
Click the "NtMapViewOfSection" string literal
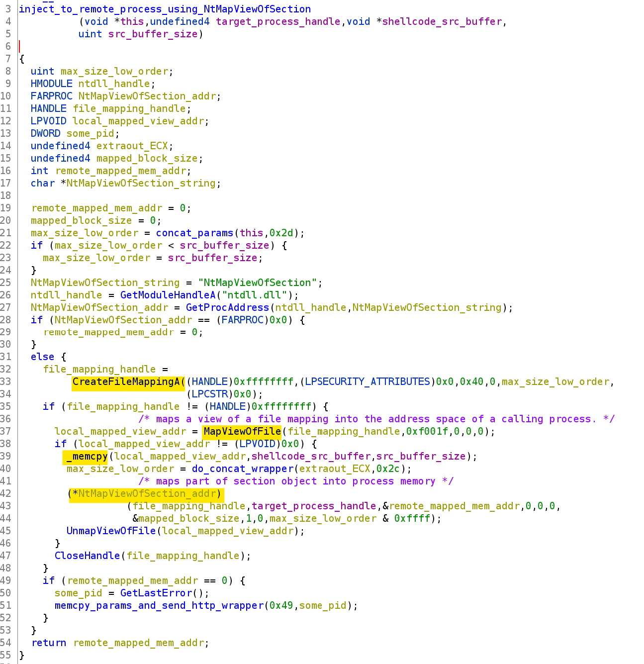(257, 283)
